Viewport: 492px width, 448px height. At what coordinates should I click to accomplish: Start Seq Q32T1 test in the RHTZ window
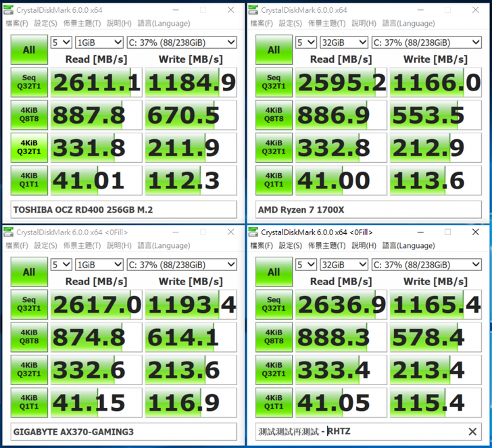[274, 304]
